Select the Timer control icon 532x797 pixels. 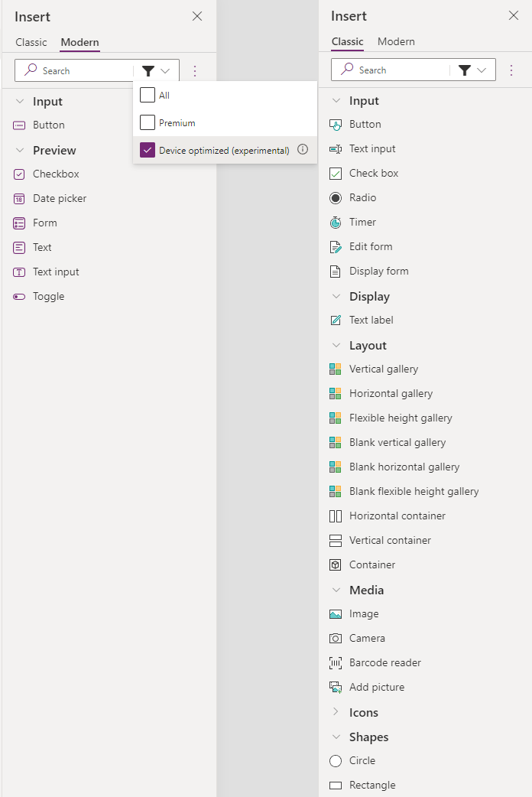(x=338, y=222)
